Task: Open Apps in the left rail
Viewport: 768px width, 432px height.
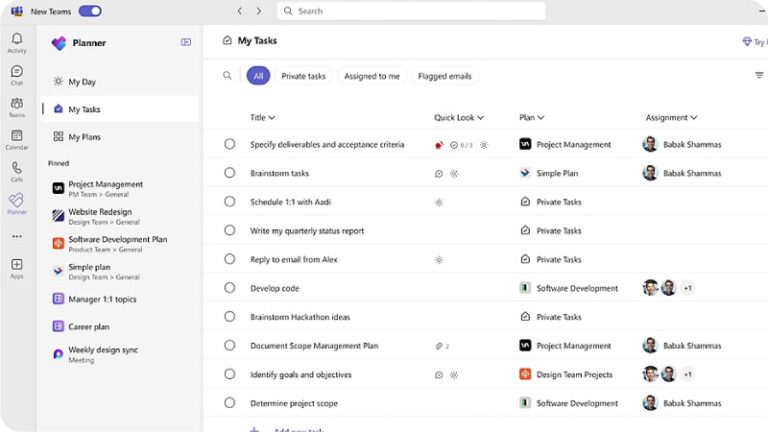Action: point(17,264)
